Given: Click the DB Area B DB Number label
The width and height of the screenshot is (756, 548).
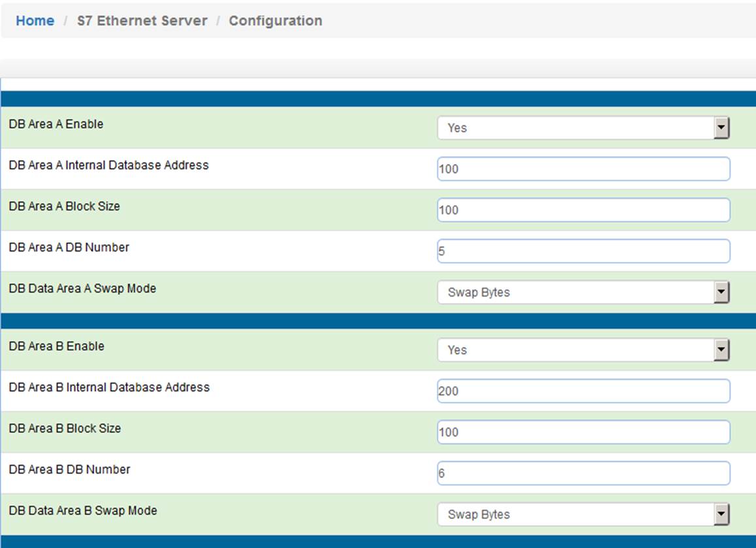Looking at the screenshot, I should point(69,470).
